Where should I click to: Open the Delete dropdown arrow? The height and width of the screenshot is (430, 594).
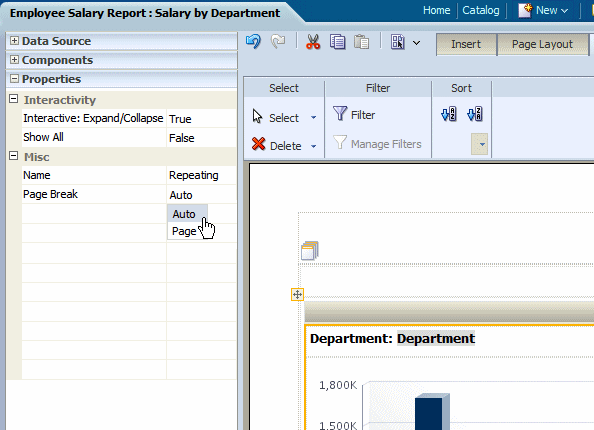(314, 146)
